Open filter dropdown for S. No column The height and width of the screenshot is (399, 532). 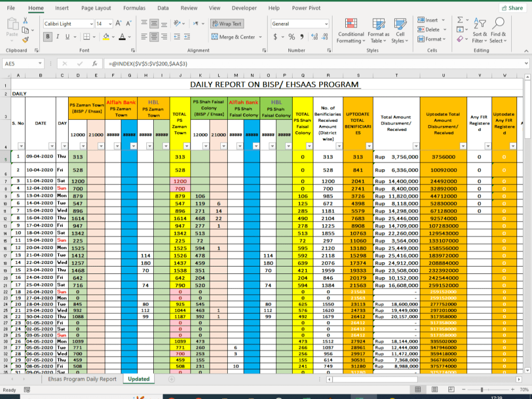click(x=21, y=146)
